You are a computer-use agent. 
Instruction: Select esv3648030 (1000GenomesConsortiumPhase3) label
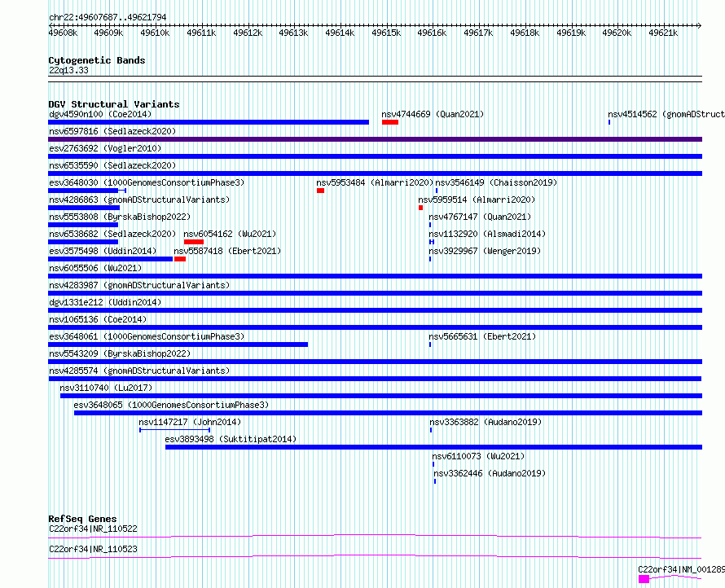pos(147,182)
